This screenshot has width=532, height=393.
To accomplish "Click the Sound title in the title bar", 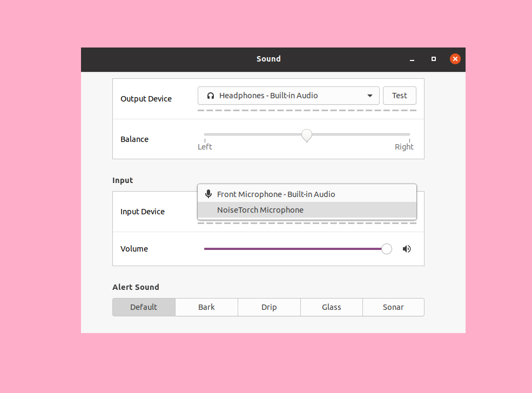I will tap(268, 59).
